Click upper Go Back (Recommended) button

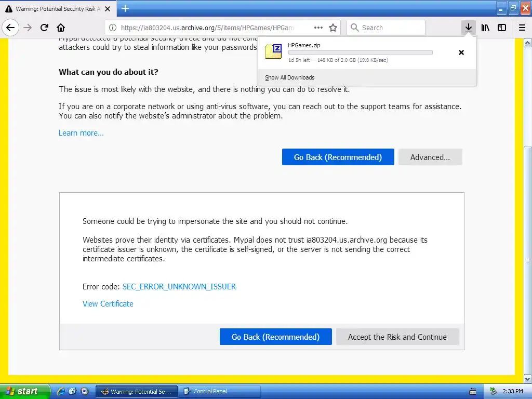click(338, 157)
